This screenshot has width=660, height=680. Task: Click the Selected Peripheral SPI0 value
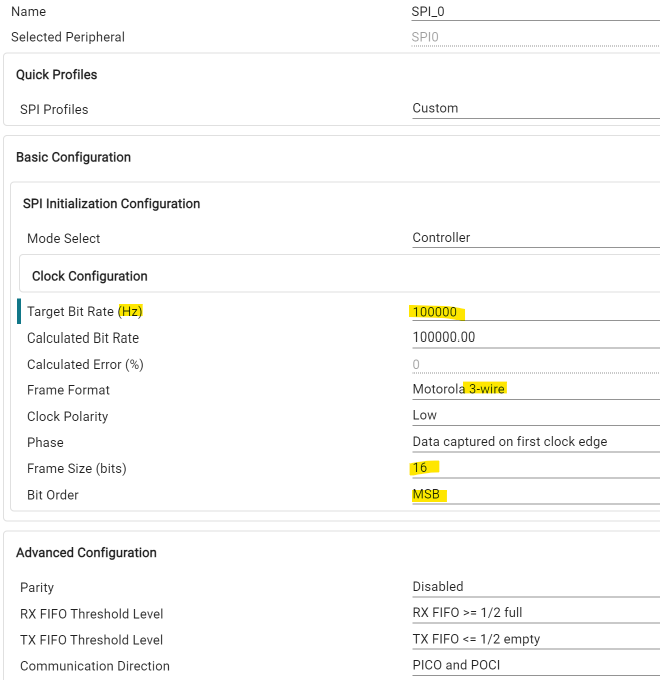[536, 37]
